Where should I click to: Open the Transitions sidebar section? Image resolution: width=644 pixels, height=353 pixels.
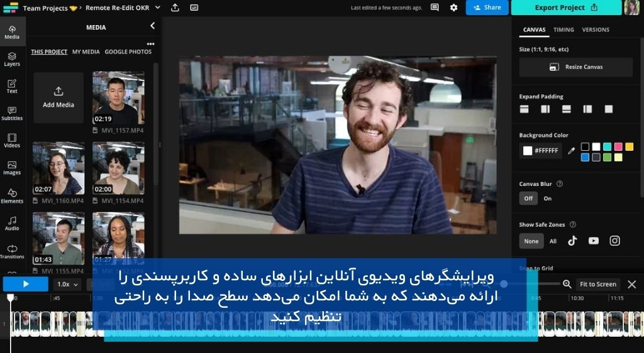point(12,251)
